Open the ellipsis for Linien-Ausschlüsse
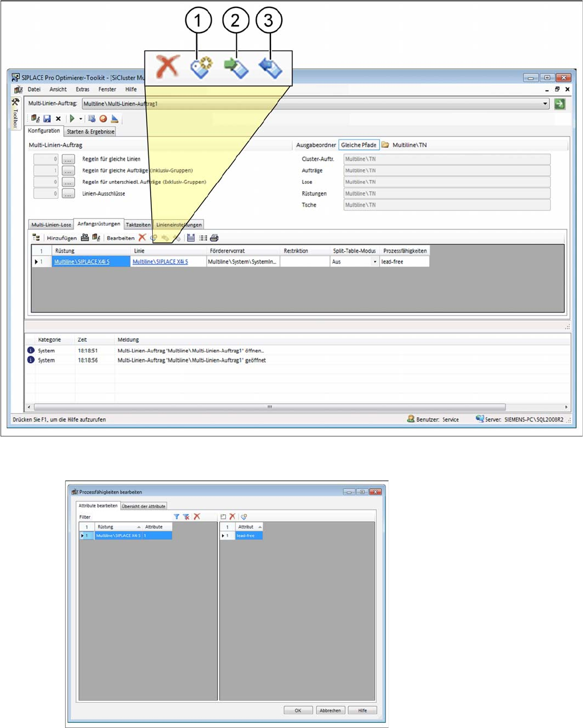The width and height of the screenshot is (583, 728). click(x=68, y=193)
